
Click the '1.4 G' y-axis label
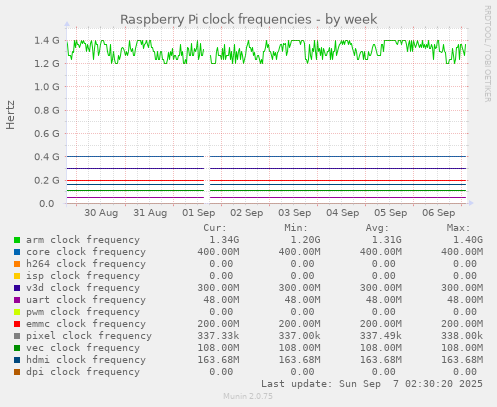pos(47,41)
